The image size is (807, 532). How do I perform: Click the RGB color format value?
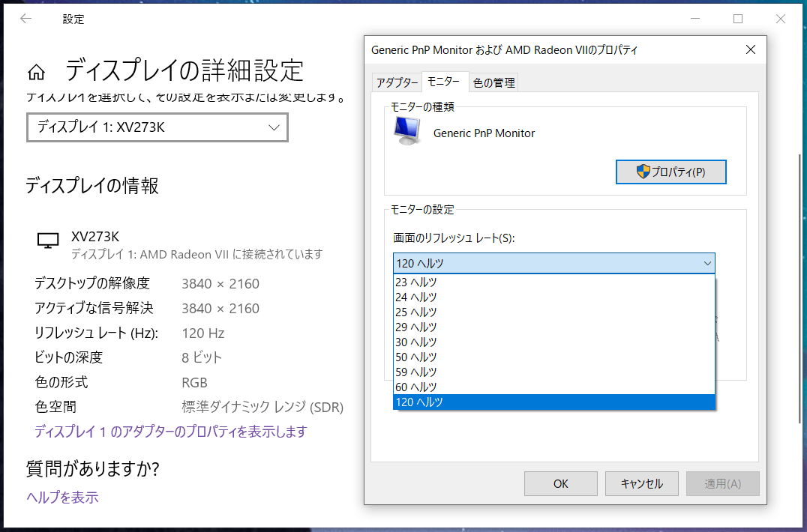pos(194,382)
